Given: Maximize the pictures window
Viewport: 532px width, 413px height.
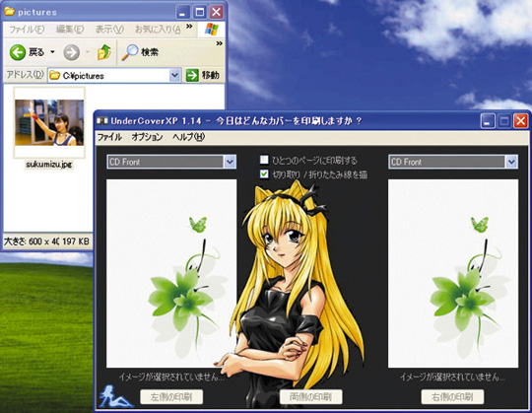Looking at the screenshot, I should pos(199,13).
